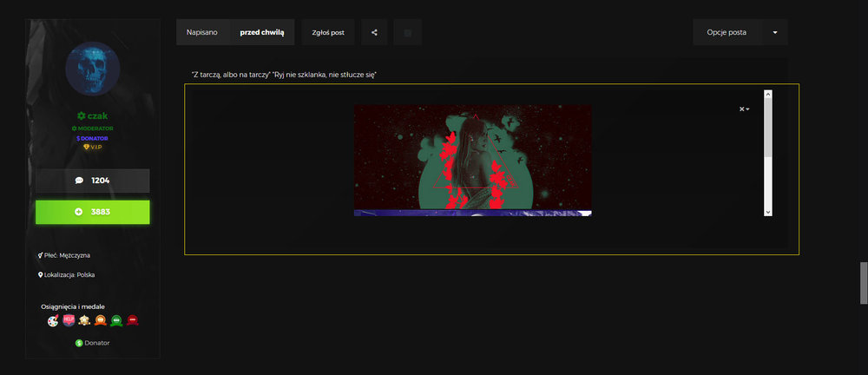Click the MODERATOR rank badge
This screenshot has height=375, width=868.
pyautogui.click(x=93, y=128)
